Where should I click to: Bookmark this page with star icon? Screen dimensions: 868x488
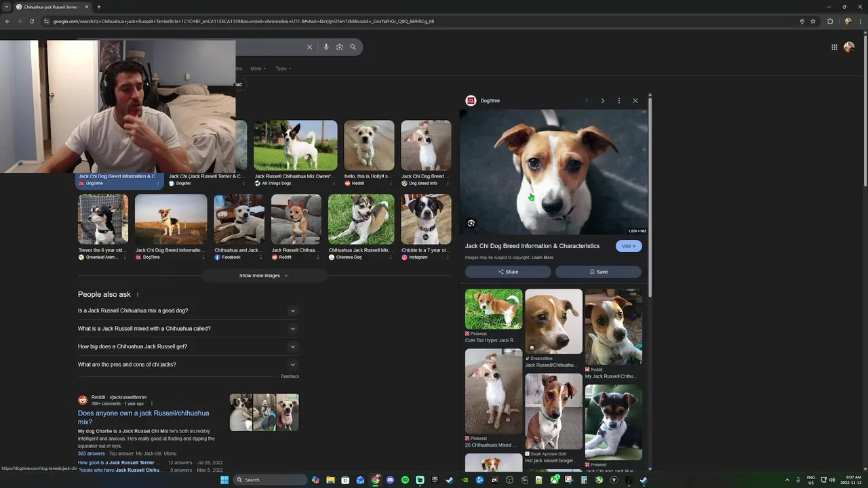click(x=813, y=21)
